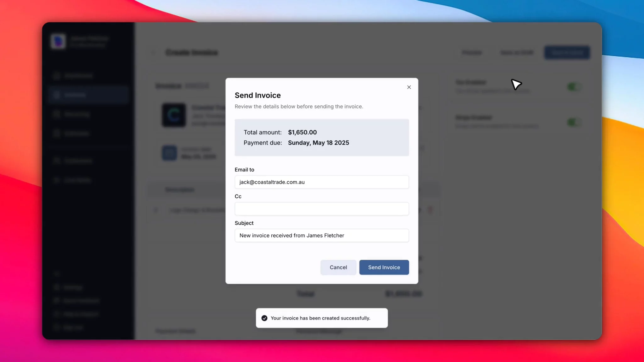Open the Estimates item in the sidebar
This screenshot has height=362, width=644.
point(77,134)
